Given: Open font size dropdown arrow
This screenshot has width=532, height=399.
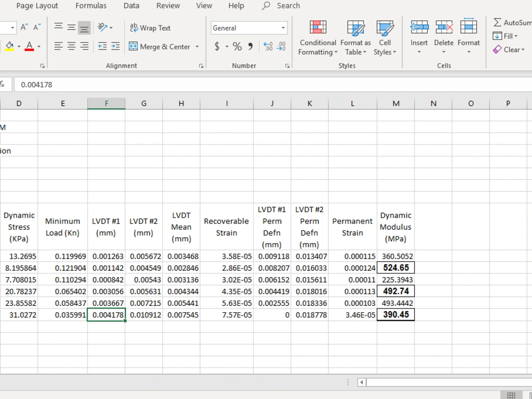Looking at the screenshot, I should pos(12,28).
